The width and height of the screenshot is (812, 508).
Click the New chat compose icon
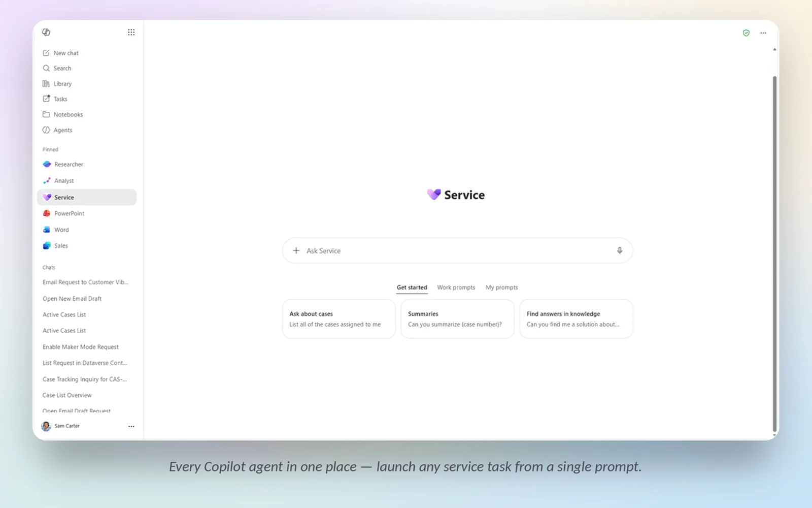(46, 53)
